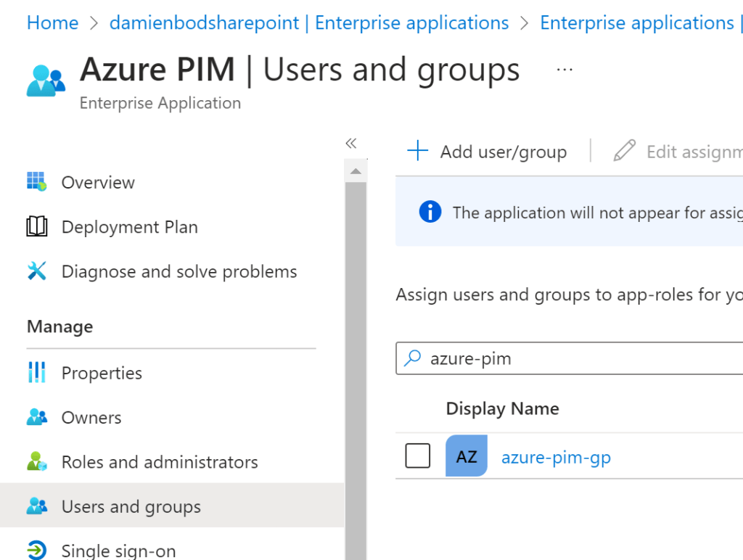Click the Roles and administrators icon
Screen dimensions: 743x560
[x=36, y=462]
